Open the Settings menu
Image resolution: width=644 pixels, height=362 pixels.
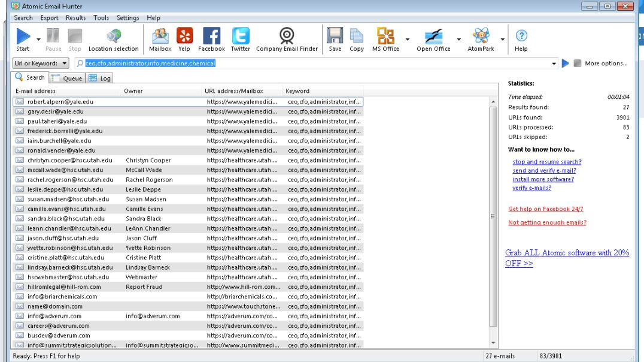pyautogui.click(x=127, y=18)
